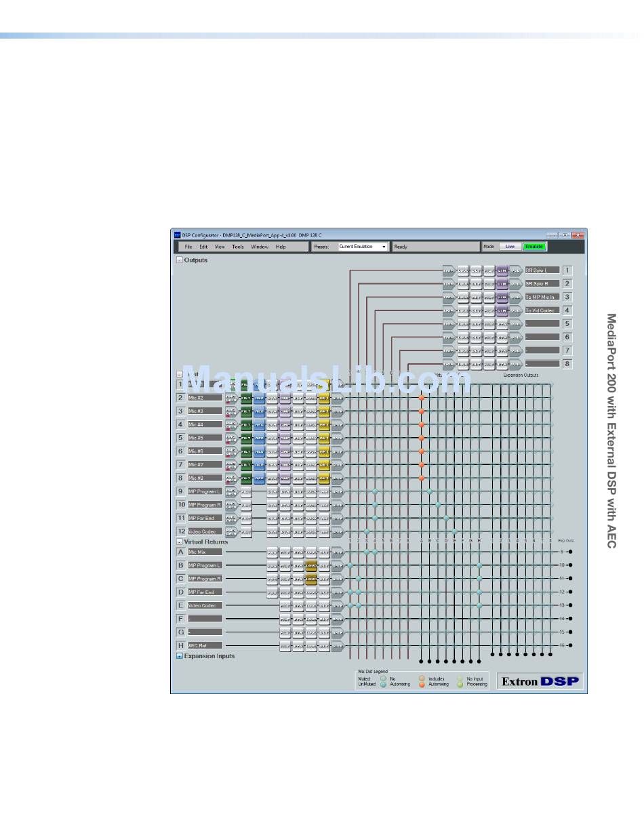Switch mode to Emulate
The image size is (644, 833).
(x=534, y=247)
